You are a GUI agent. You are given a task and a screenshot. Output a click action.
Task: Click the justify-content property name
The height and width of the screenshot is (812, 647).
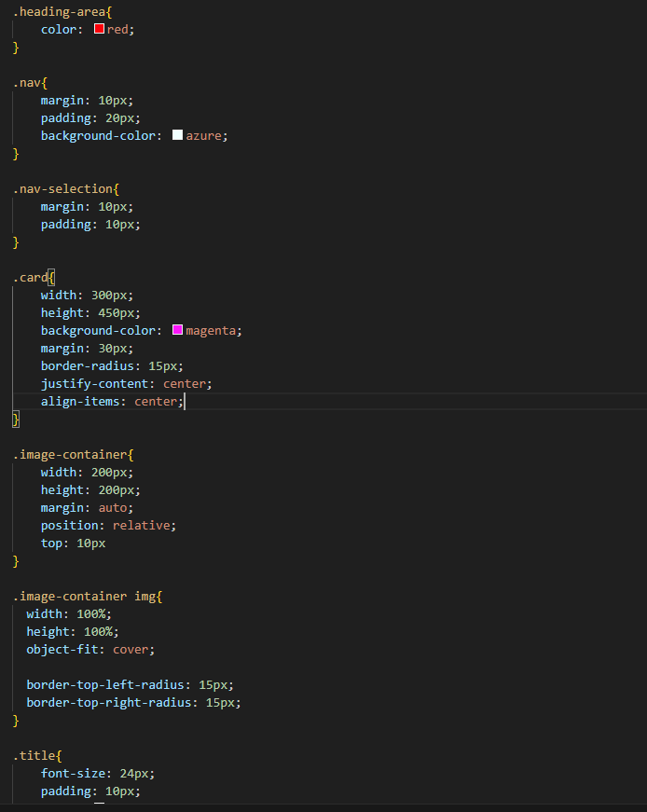click(94, 383)
